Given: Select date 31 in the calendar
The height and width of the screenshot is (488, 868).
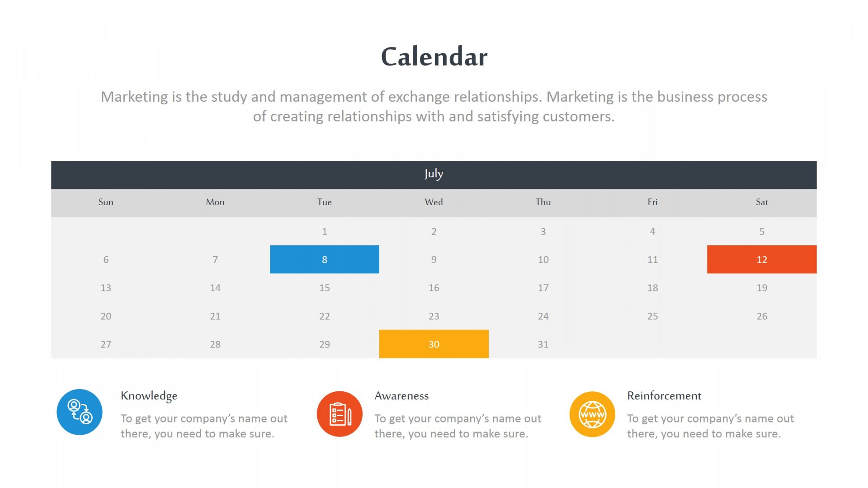Looking at the screenshot, I should (x=543, y=344).
